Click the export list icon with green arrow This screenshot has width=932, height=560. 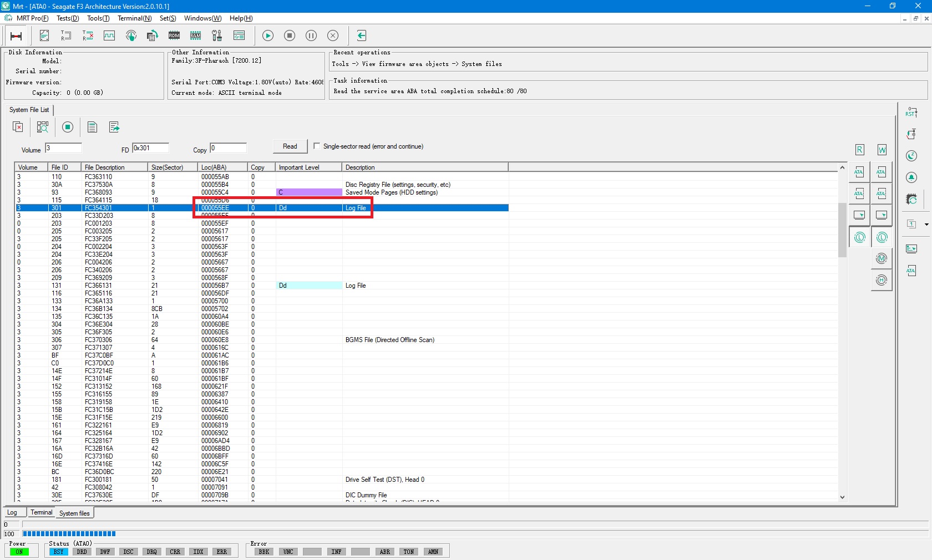tap(114, 127)
